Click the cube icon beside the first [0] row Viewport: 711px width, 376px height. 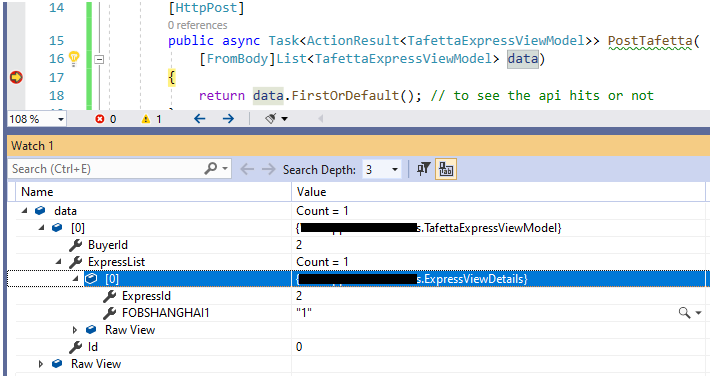tap(57, 228)
